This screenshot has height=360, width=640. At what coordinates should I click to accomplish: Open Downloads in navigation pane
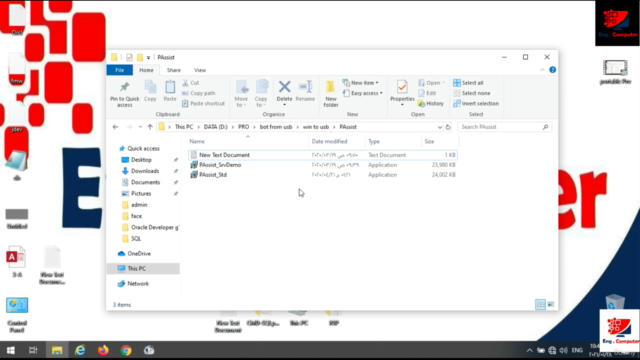pos(145,171)
